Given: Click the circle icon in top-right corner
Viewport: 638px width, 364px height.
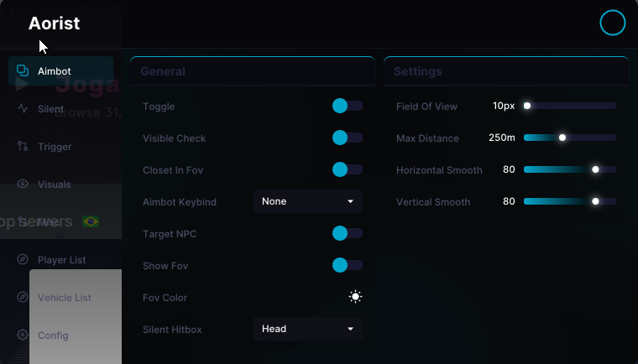Looking at the screenshot, I should (x=613, y=23).
